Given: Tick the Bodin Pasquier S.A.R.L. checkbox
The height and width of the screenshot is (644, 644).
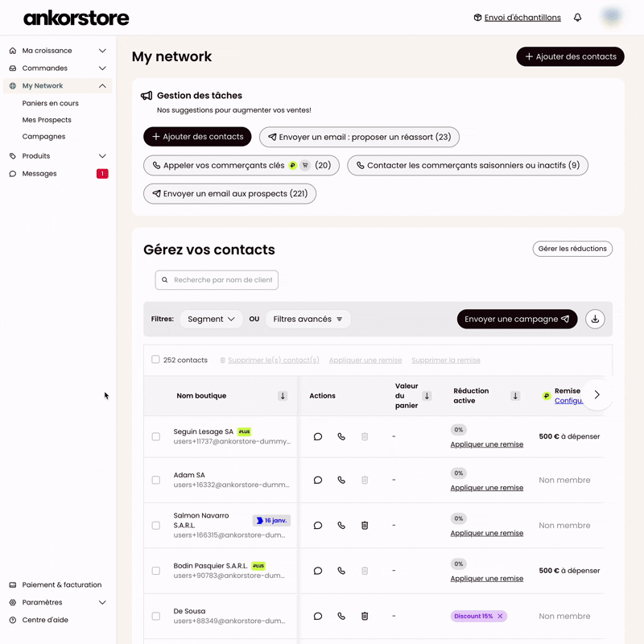Looking at the screenshot, I should (x=156, y=571).
